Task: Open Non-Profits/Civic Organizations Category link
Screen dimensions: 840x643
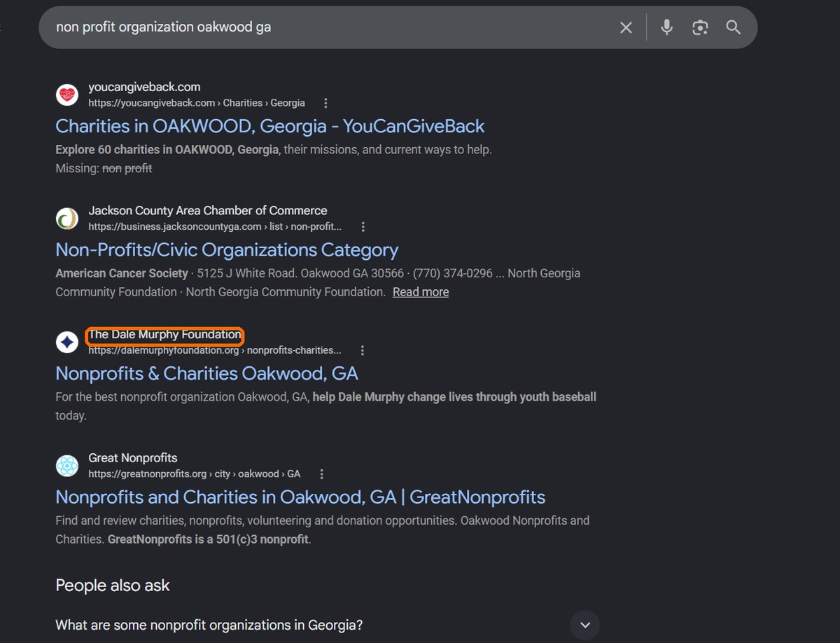Action: pos(227,250)
